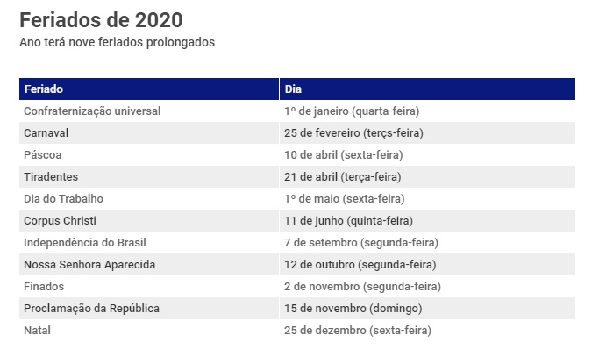
Task: Click the "15 de novembro (domingo)" date cell
Action: (353, 309)
